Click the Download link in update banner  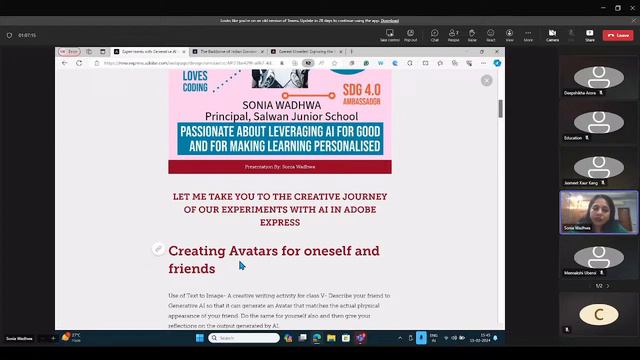(390, 20)
